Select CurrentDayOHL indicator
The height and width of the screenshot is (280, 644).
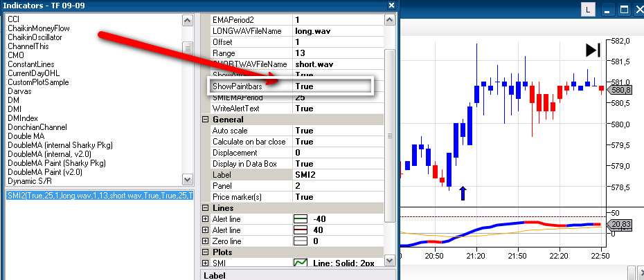tap(34, 73)
